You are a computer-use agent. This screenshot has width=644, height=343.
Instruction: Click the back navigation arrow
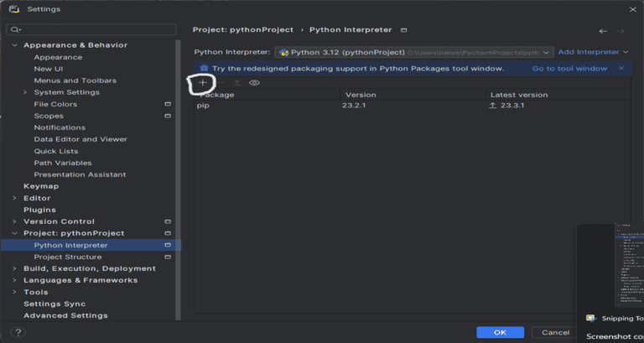(603, 31)
